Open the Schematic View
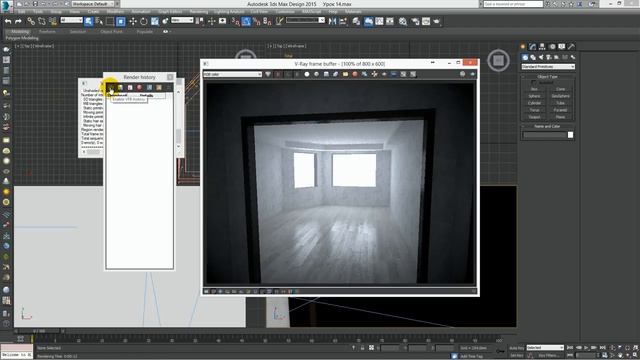This screenshot has height=360, width=640. point(390,21)
